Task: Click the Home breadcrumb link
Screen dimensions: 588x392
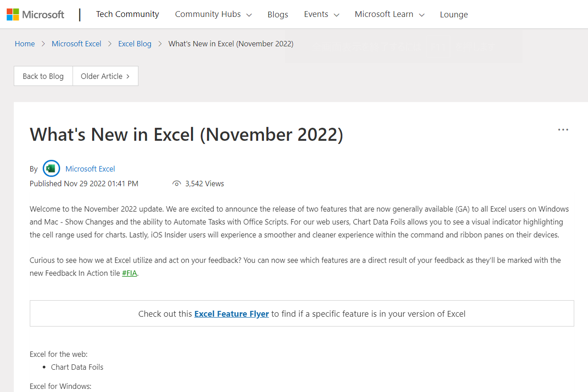Action: tap(24, 44)
